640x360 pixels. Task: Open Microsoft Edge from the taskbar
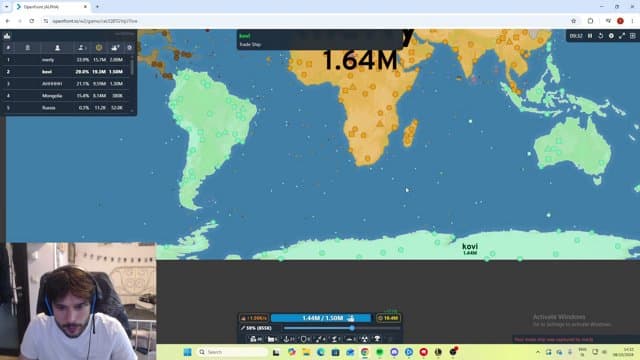321,352
